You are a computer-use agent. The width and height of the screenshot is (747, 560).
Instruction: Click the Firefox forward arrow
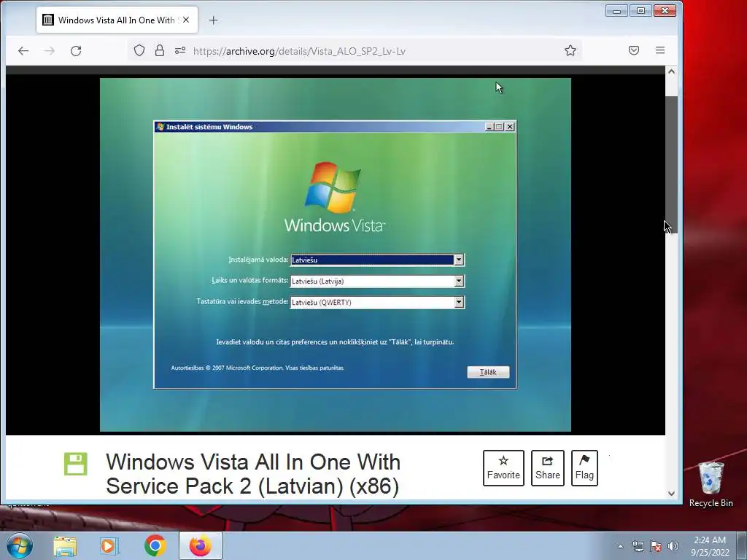point(50,50)
